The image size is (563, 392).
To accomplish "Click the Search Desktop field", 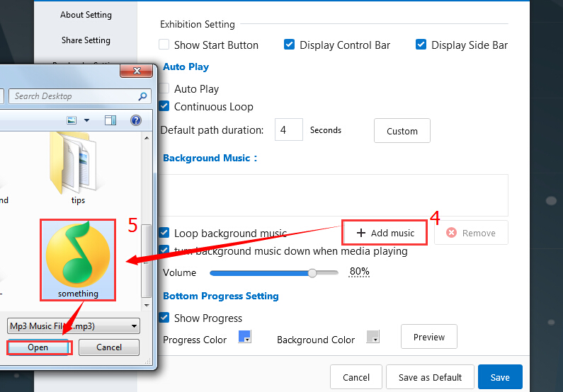I will click(80, 96).
